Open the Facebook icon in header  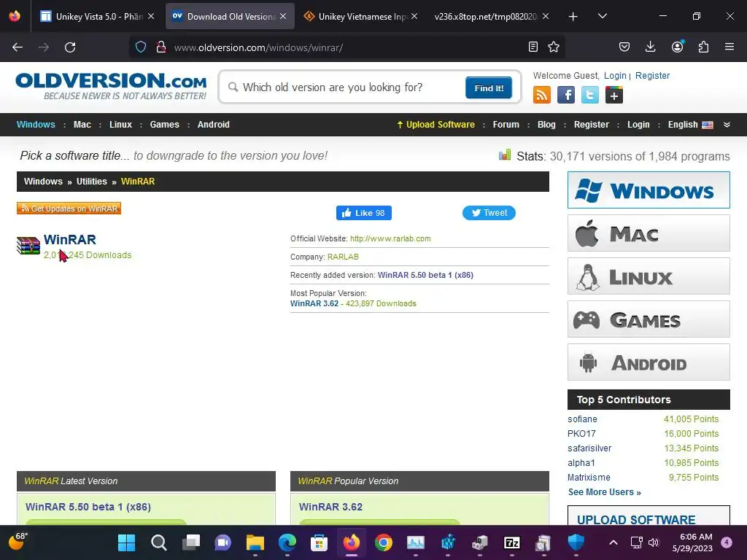click(x=566, y=95)
